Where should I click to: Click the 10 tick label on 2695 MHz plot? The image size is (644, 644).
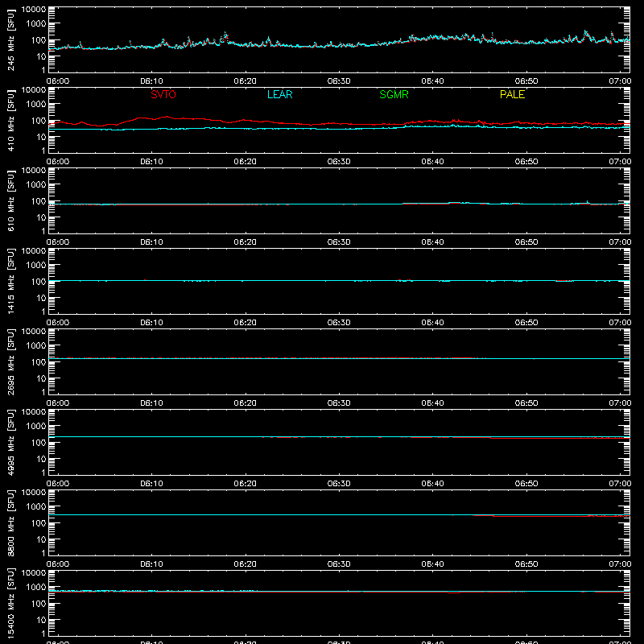tap(41, 378)
